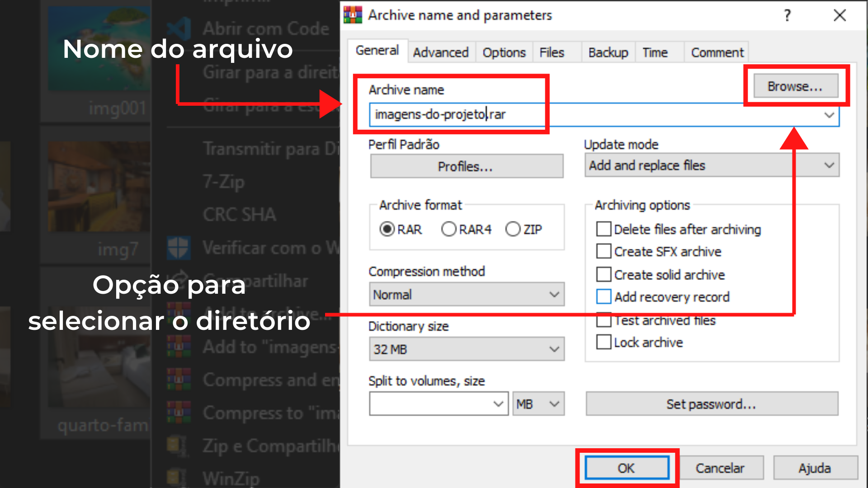Click the help question mark icon
The height and width of the screenshot is (488, 868).
787,15
